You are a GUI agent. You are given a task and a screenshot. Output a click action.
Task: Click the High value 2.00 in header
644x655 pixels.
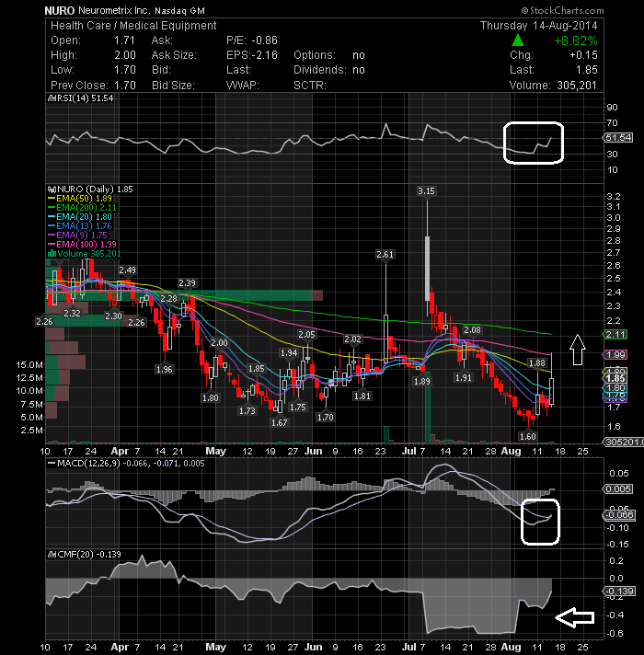(125, 55)
